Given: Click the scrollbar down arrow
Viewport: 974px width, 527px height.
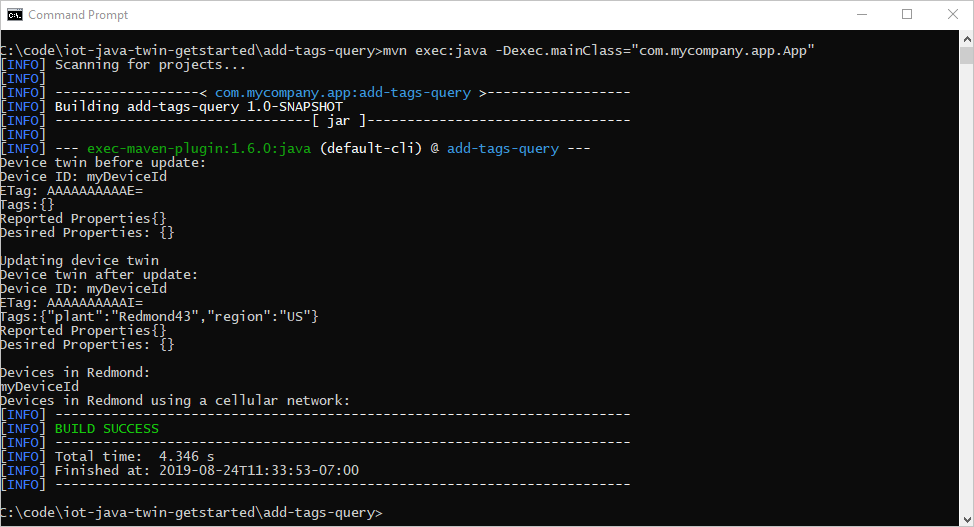Looking at the screenshot, I should pos(967,518).
